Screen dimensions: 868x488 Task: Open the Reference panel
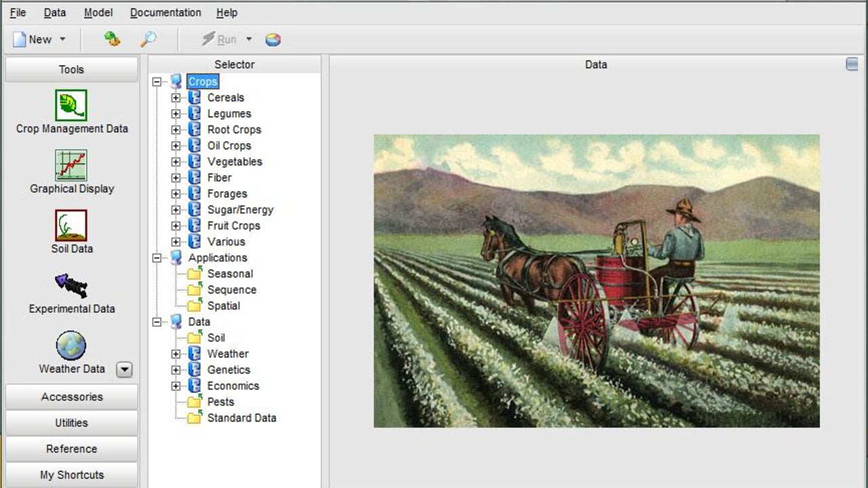tap(71, 449)
